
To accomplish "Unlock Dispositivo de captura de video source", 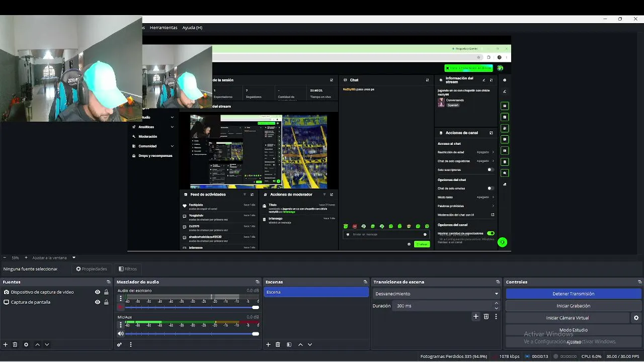I will [106, 292].
